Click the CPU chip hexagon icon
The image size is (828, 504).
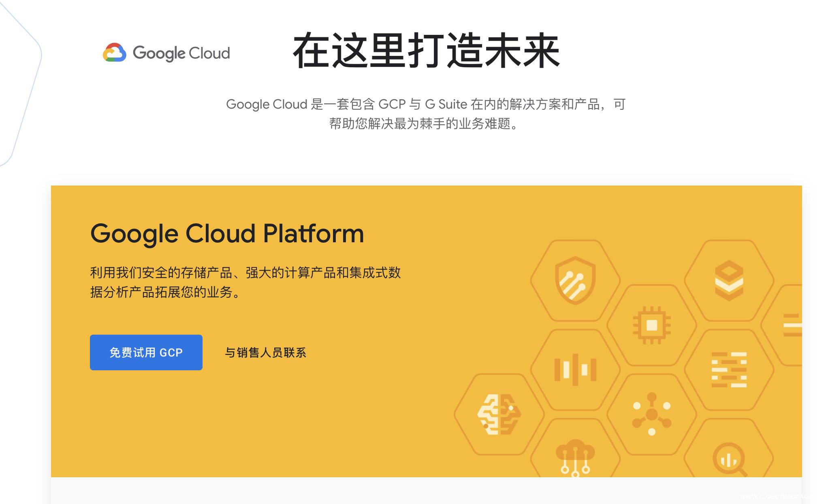(652, 325)
